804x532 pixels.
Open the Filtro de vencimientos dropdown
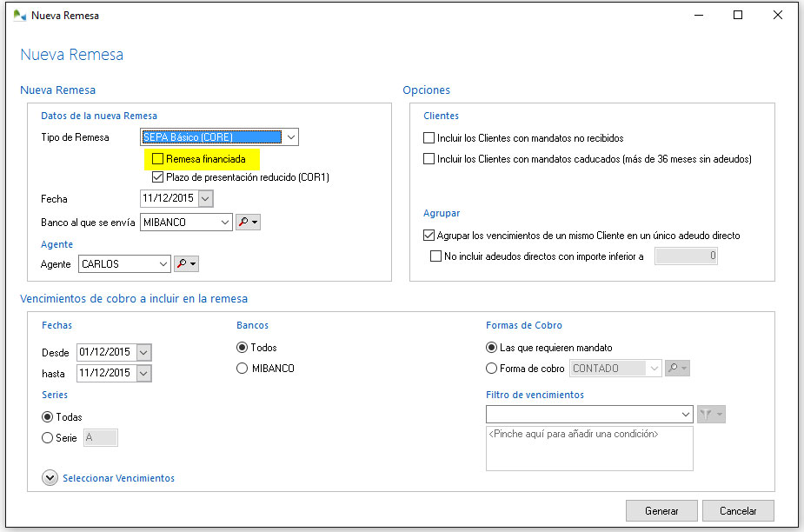click(x=686, y=415)
